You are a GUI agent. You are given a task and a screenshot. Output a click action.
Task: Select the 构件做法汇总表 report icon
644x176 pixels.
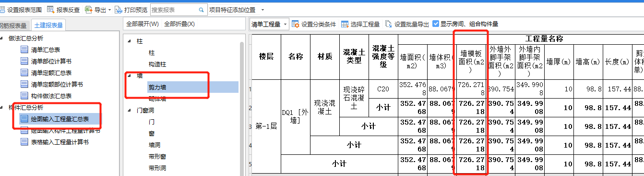pos(24,96)
